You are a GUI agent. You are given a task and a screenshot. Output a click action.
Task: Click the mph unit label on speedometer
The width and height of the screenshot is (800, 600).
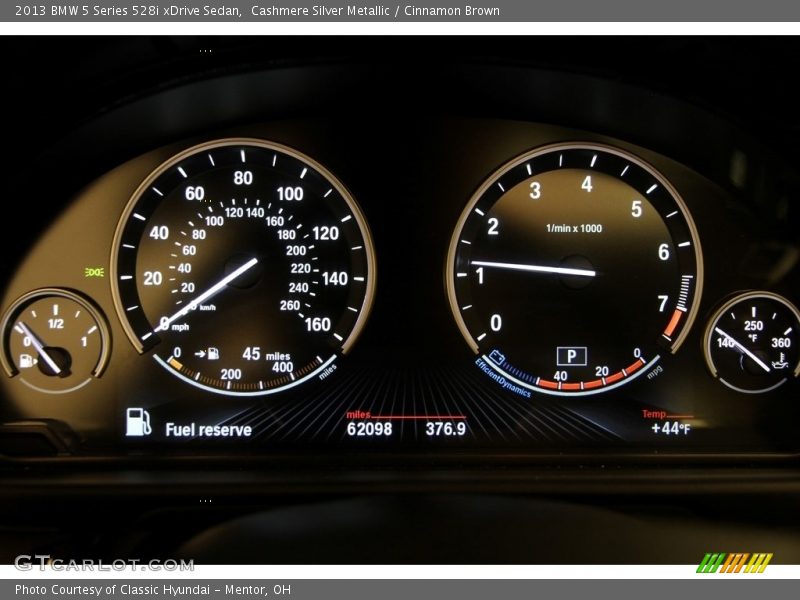(x=180, y=327)
